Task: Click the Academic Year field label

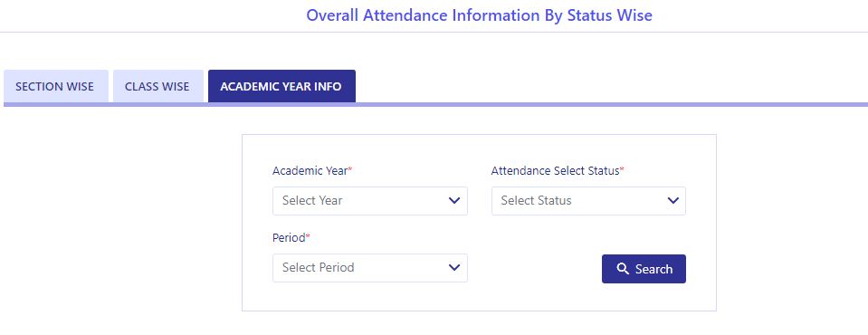Action: (310, 171)
